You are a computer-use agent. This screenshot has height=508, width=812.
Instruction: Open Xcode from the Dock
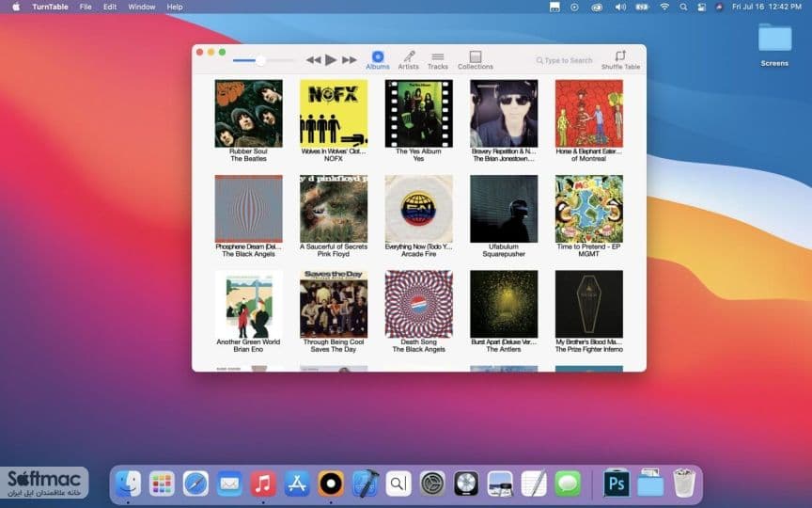point(365,484)
